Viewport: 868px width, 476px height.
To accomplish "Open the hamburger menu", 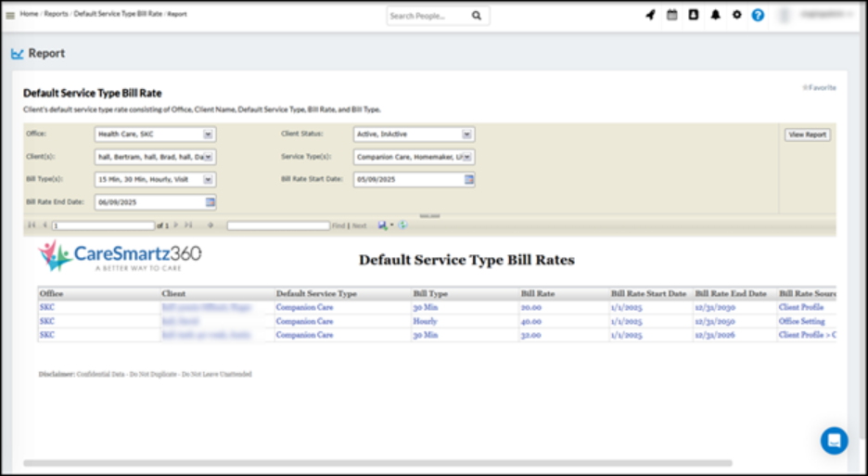I will coord(10,16).
